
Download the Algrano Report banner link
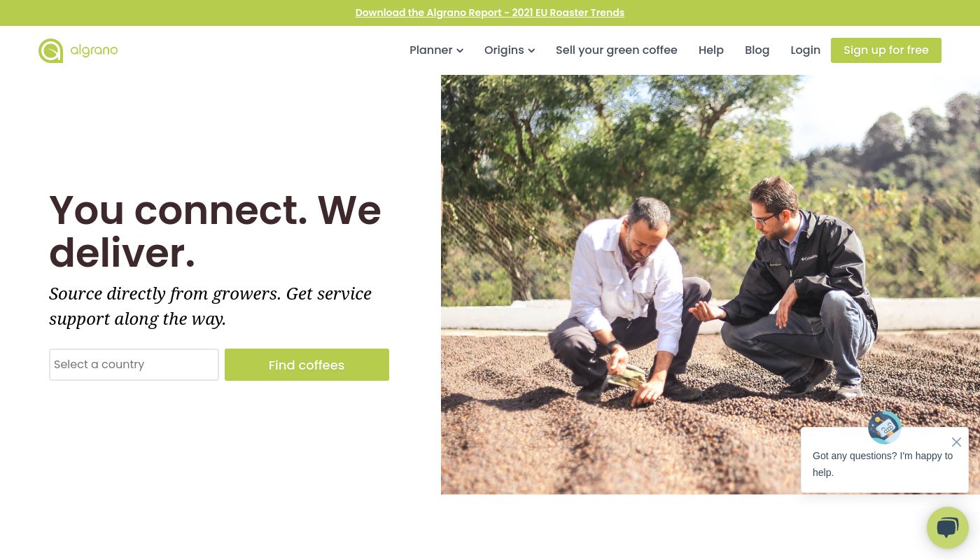[x=489, y=13]
